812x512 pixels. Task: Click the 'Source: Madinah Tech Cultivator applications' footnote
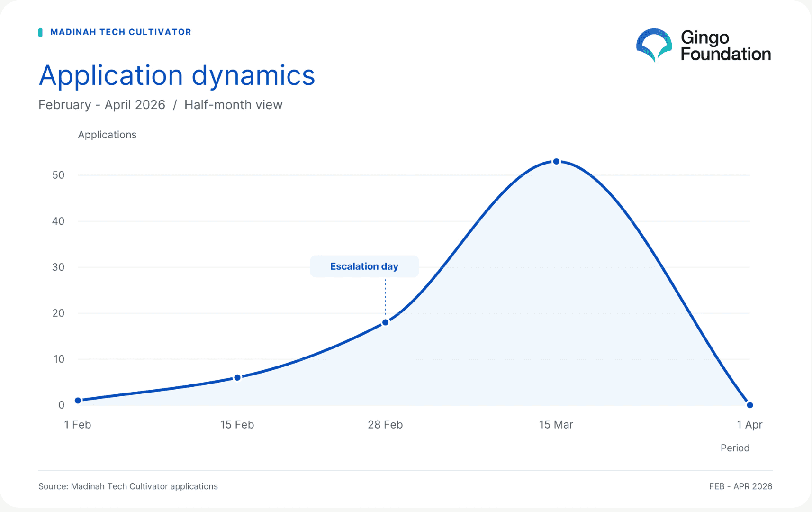pos(128,486)
